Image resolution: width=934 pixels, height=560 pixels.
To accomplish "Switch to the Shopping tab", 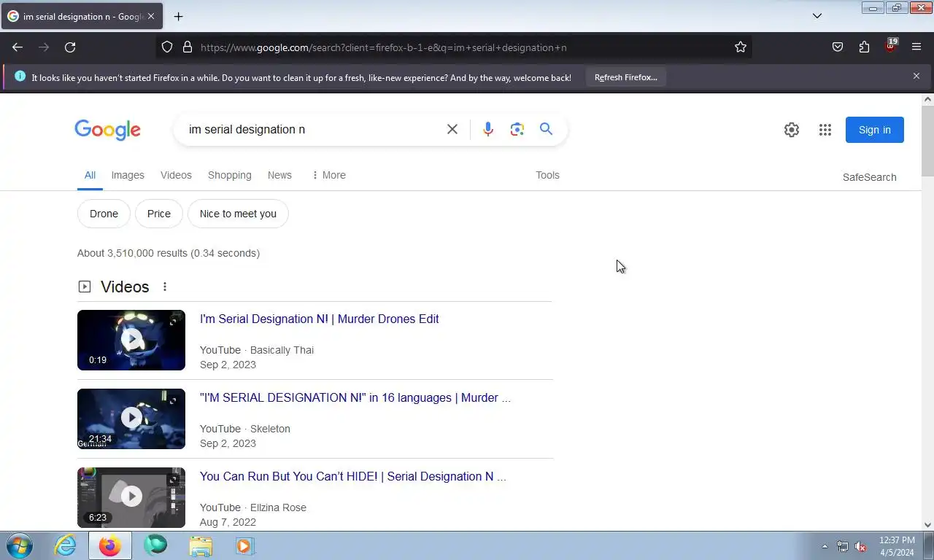I will coord(230,175).
